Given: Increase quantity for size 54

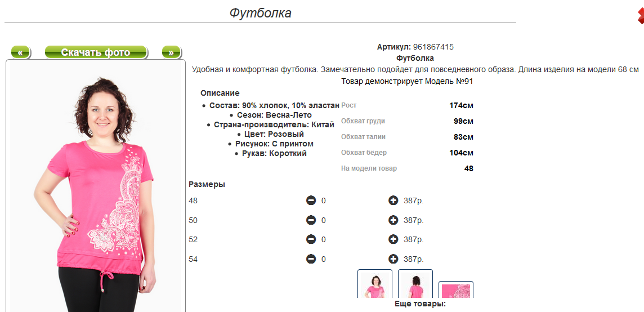Looking at the screenshot, I should click(x=393, y=259).
